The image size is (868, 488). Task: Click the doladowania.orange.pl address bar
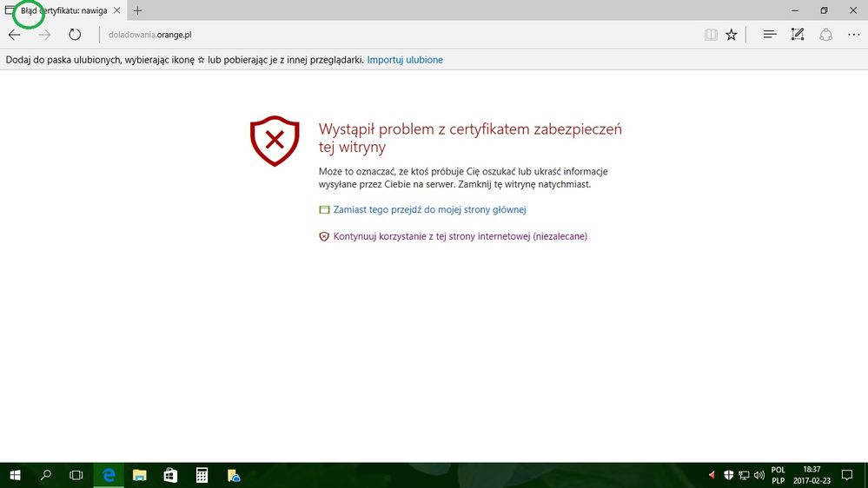[x=150, y=35]
